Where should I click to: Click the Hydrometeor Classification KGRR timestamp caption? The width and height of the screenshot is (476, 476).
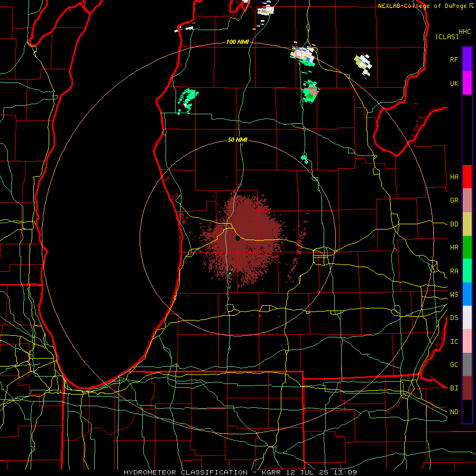pyautogui.click(x=240, y=472)
